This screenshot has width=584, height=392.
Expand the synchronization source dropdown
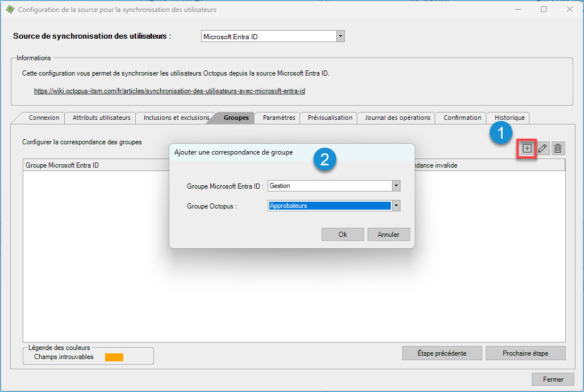coord(340,36)
